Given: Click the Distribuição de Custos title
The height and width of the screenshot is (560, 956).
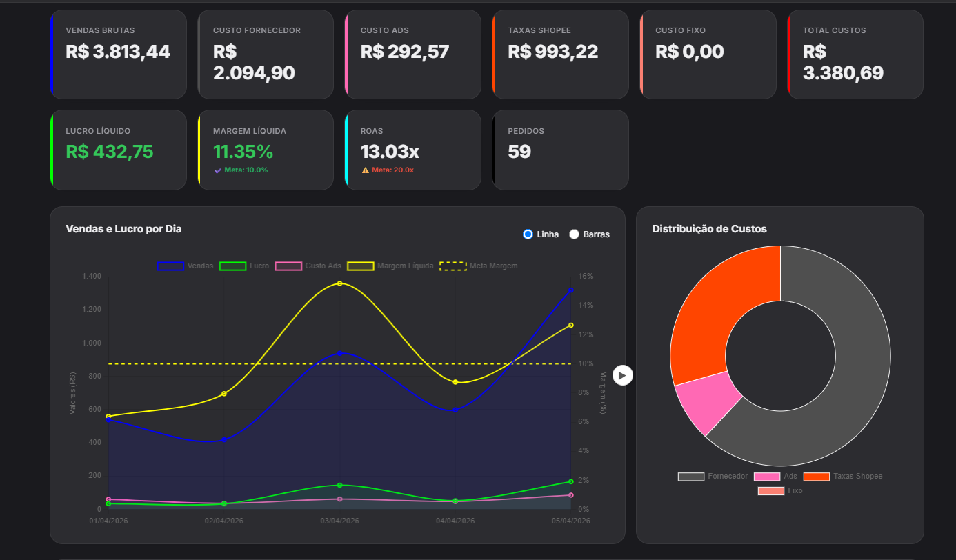Looking at the screenshot, I should pos(710,228).
